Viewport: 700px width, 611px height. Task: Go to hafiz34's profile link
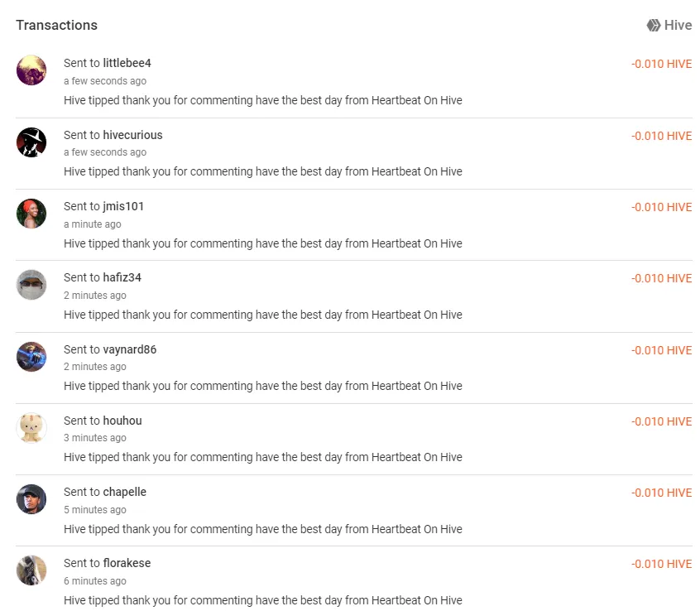tap(122, 277)
